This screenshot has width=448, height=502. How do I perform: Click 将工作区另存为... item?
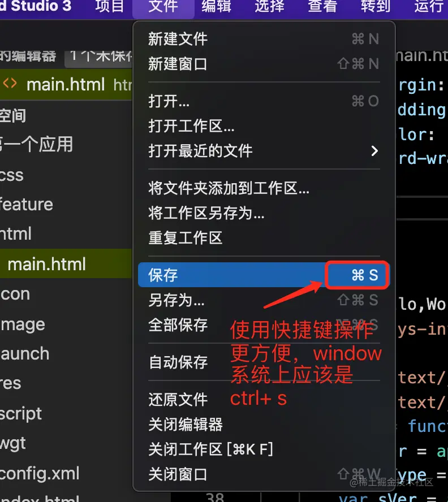click(264, 213)
